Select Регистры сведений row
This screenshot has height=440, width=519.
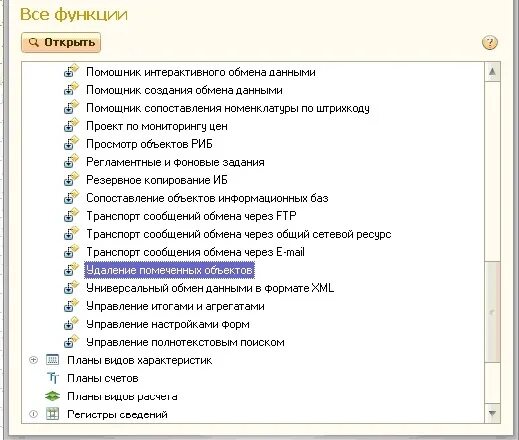coord(117,414)
